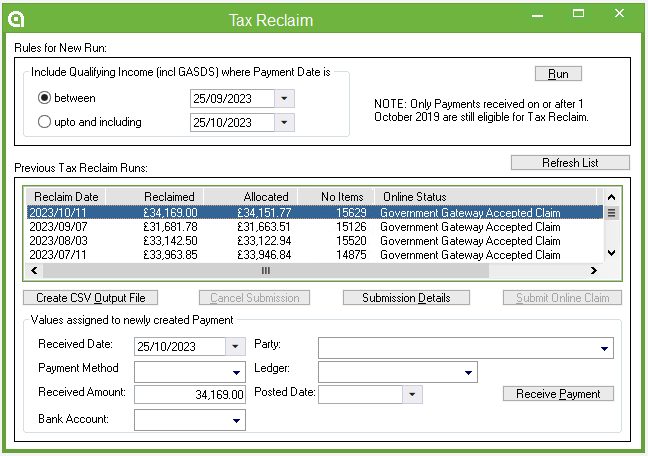Select the 2023/10/11 reclaim run row
Screen dimensions: 648x456
(314, 212)
